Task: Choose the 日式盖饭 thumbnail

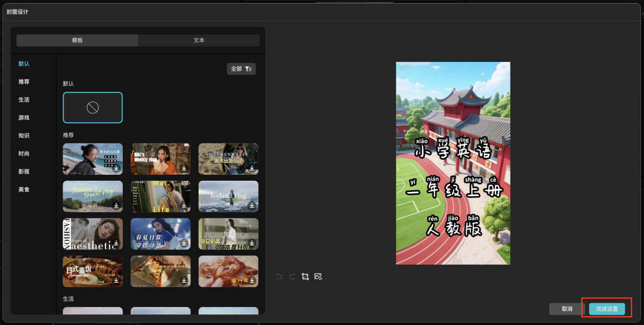Action: pyautogui.click(x=93, y=271)
